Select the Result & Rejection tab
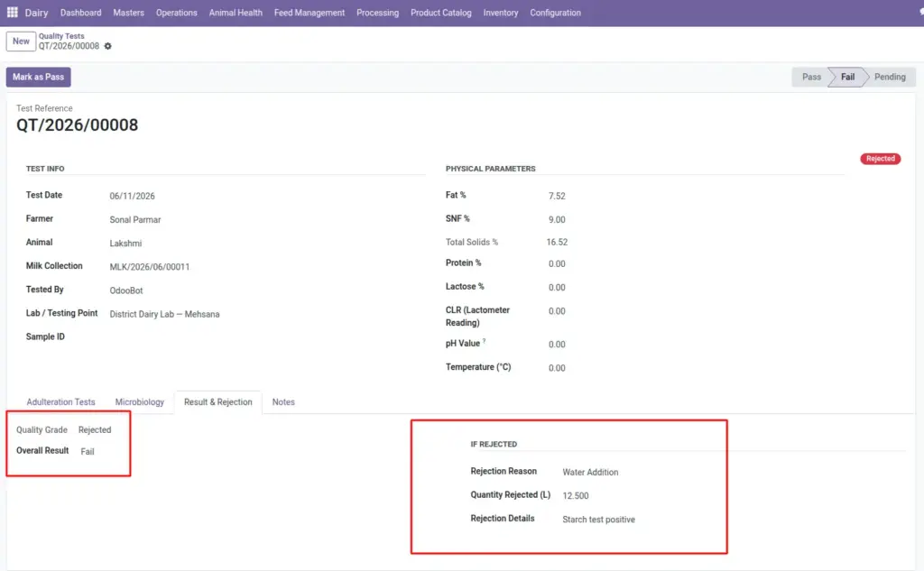Screen dimensions: 924x571 (x=218, y=402)
